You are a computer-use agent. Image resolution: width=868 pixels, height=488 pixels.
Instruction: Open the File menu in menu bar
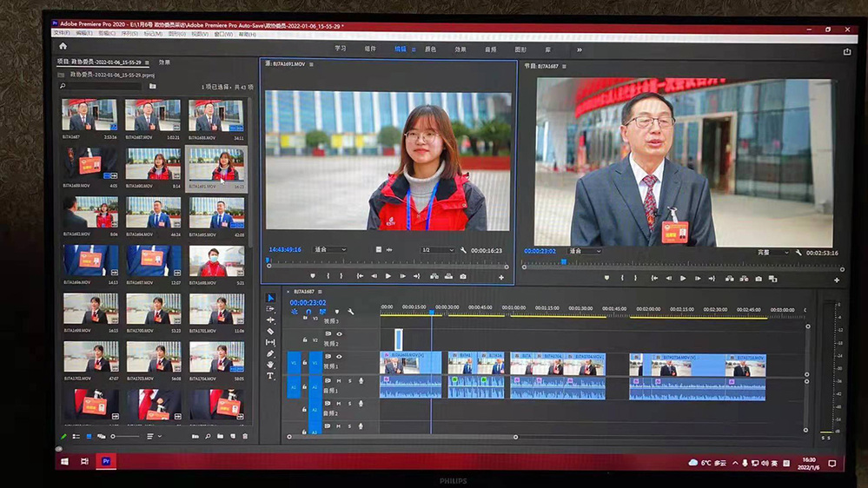click(x=61, y=34)
